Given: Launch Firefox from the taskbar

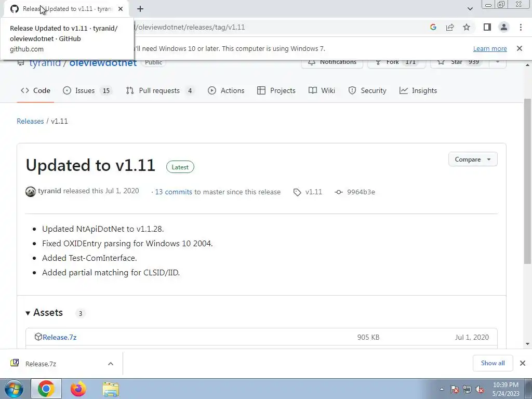Looking at the screenshot, I should [78, 389].
